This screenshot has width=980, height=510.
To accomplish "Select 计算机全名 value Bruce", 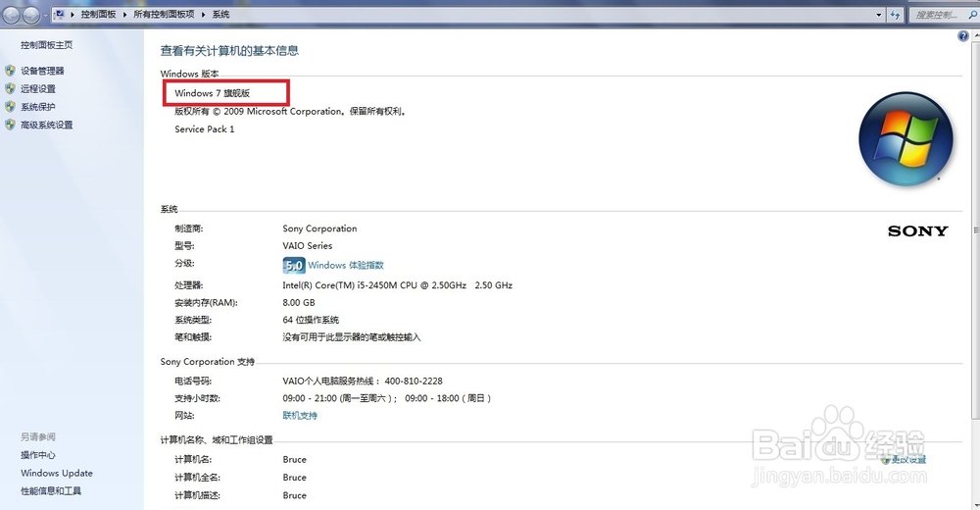I will tap(294, 478).
